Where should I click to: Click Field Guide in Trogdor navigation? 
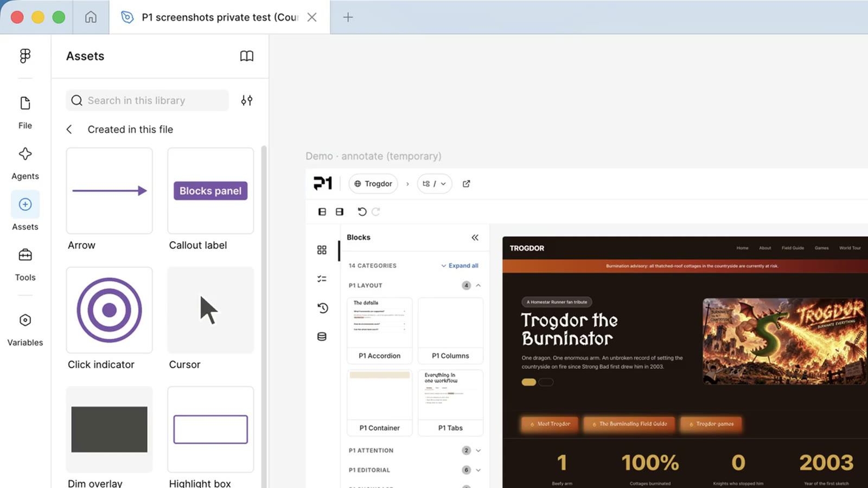(x=793, y=248)
